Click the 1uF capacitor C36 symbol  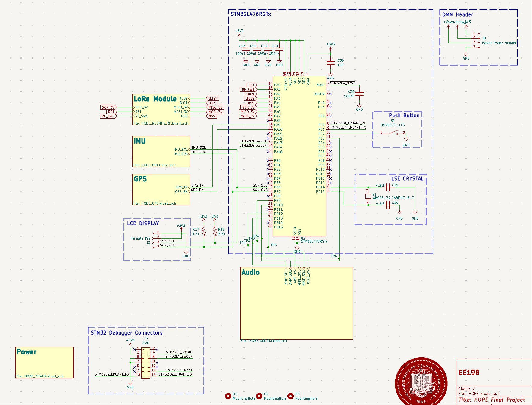[x=330, y=63]
